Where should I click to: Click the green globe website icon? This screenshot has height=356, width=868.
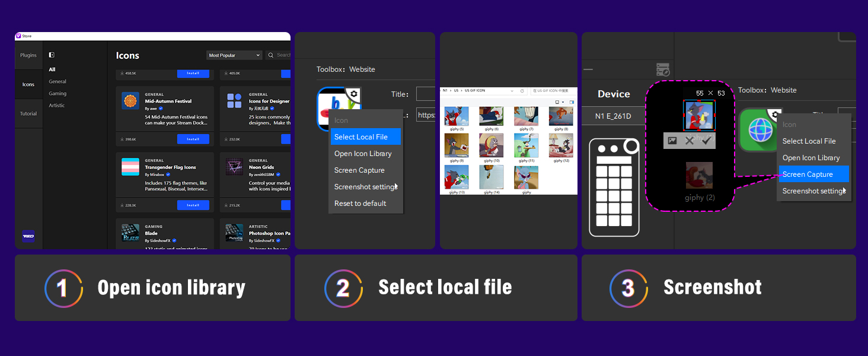coord(759,131)
